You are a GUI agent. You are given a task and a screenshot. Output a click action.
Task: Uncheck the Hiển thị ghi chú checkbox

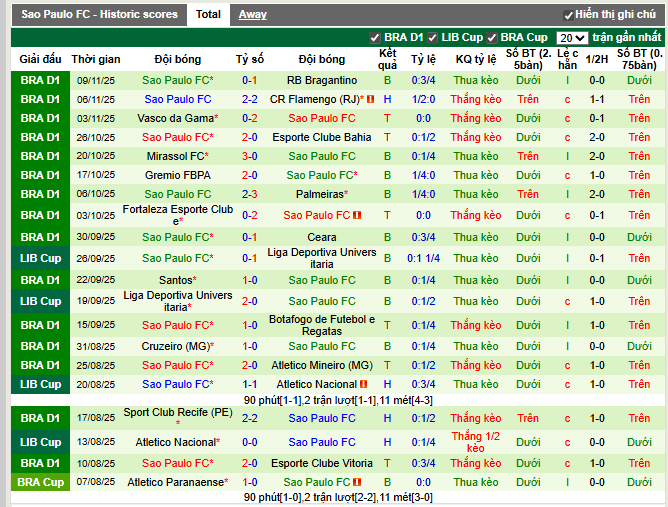568,15
